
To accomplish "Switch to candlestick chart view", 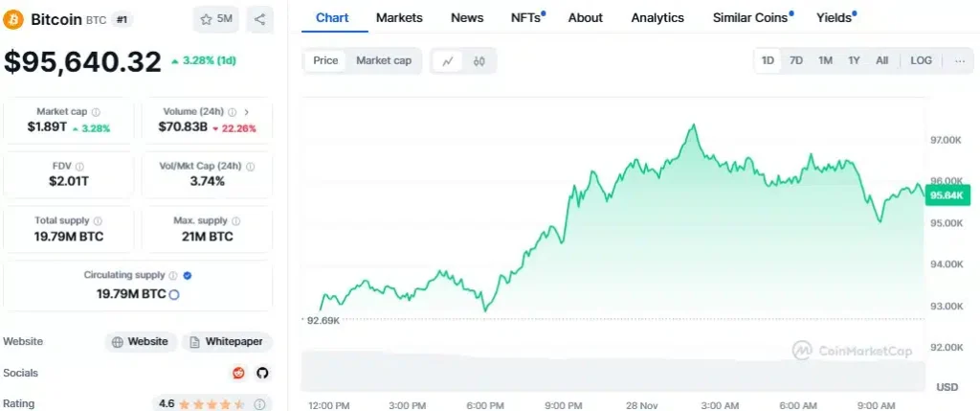I will coord(479,60).
